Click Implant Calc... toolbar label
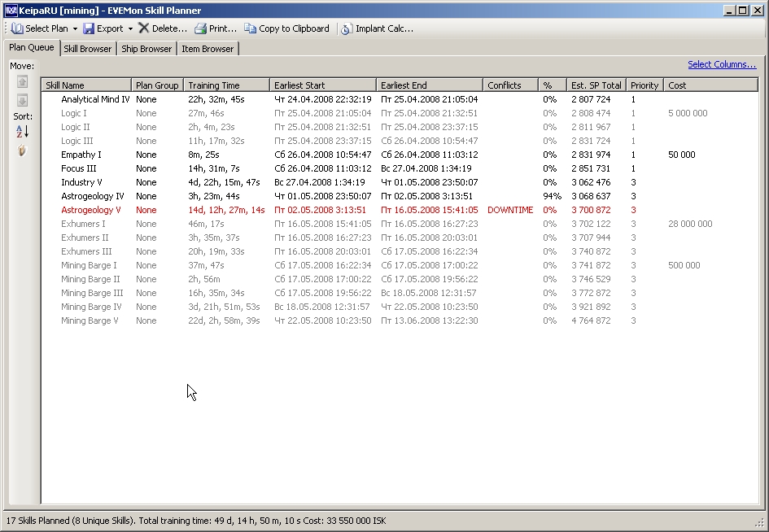 (384, 28)
